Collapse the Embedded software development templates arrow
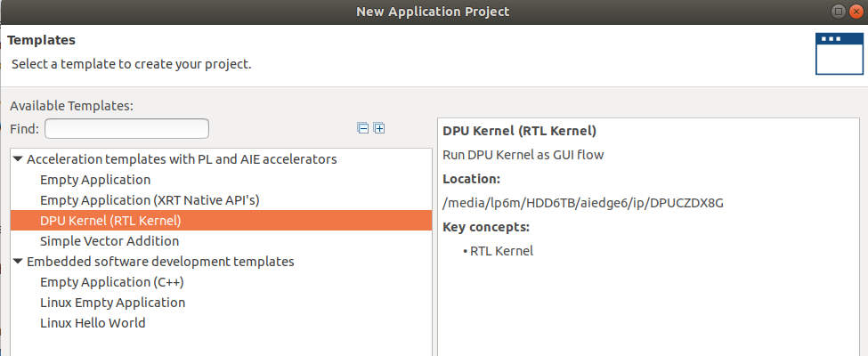Viewport: 868px width, 356px height. tap(18, 262)
